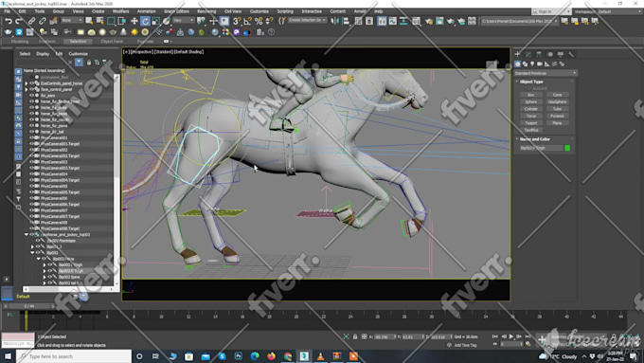Click the time slider handle
This screenshot has height=363, width=644.
[29, 306]
